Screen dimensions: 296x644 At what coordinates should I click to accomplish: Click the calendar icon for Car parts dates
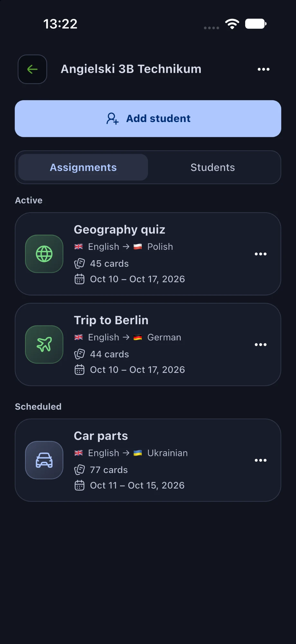(79, 485)
